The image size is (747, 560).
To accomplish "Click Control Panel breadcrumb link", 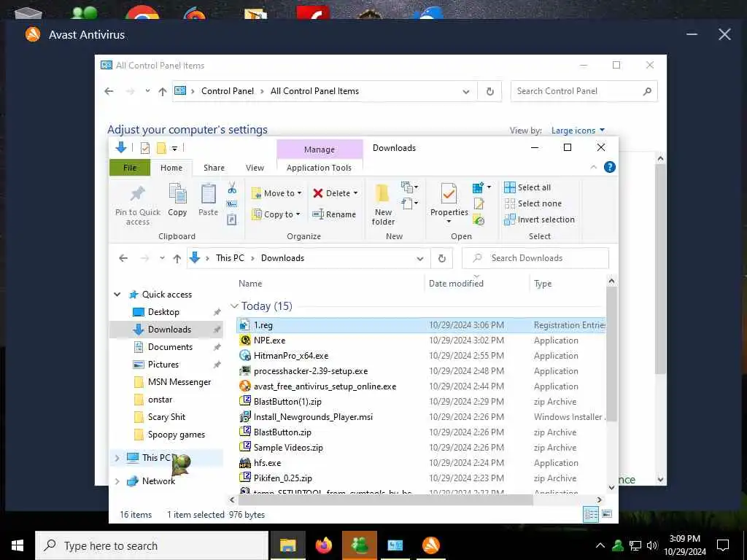I will [228, 91].
